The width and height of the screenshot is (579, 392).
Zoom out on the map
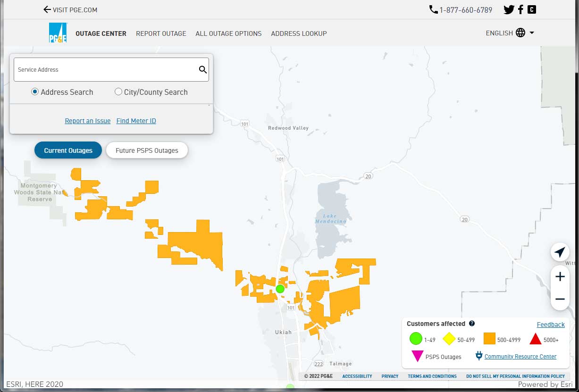pos(560,299)
